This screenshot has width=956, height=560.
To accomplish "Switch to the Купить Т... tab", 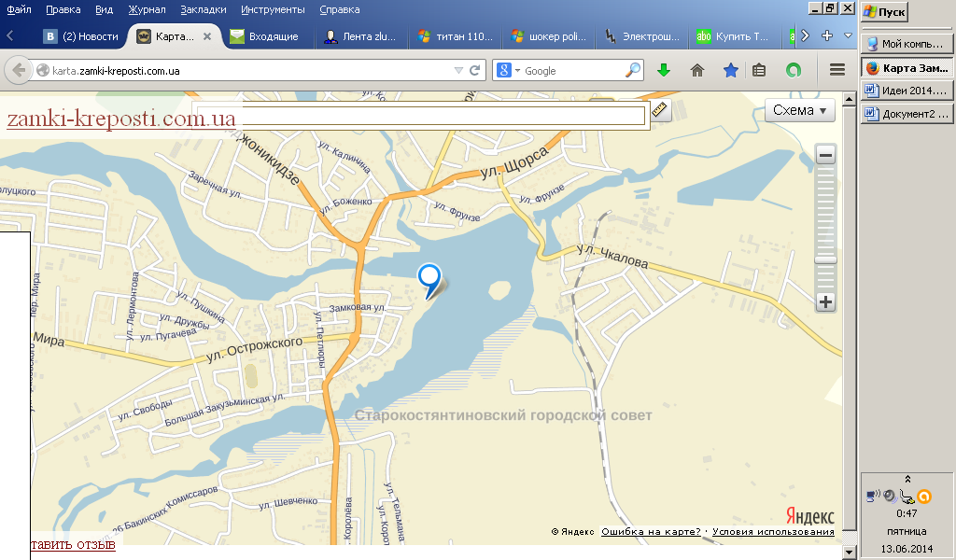I will tap(734, 36).
